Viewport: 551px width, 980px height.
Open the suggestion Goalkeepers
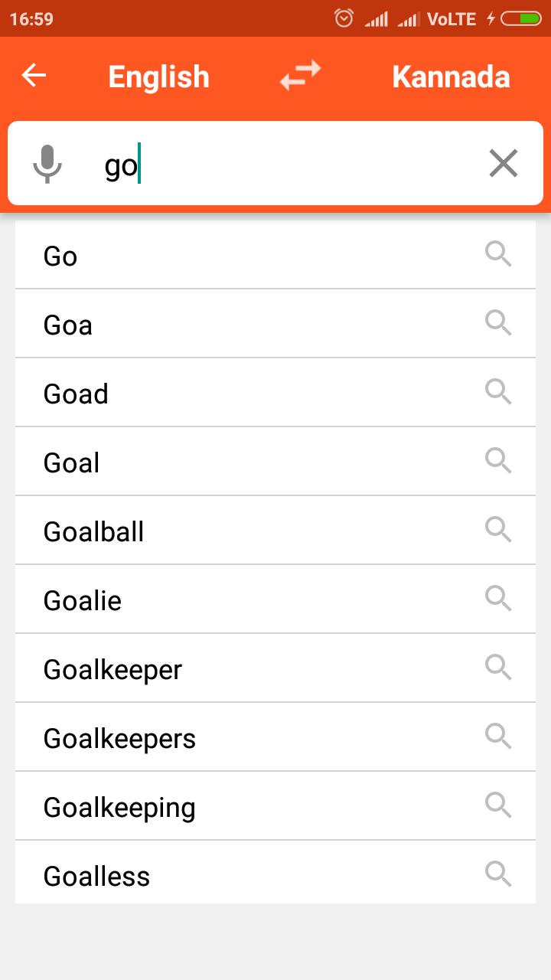point(275,737)
